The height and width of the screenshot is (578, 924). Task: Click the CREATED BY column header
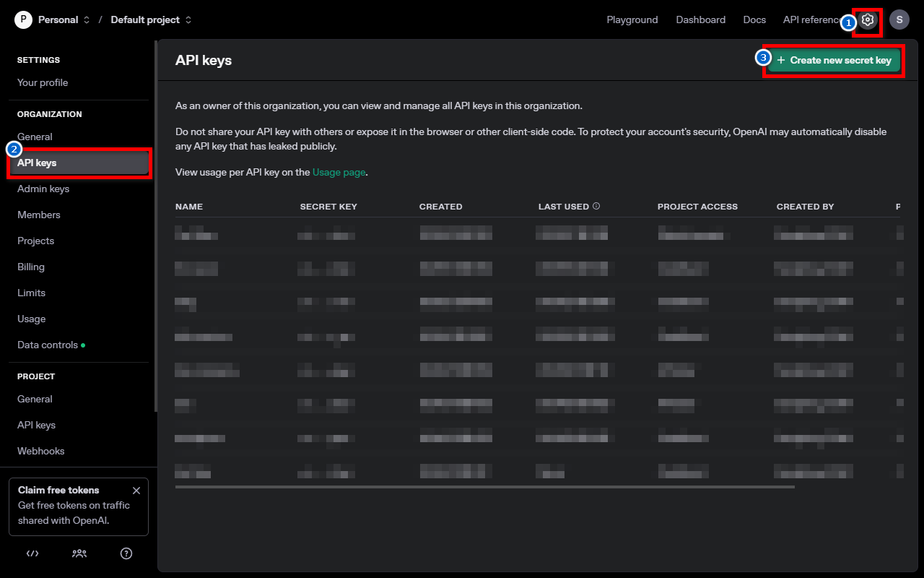(x=805, y=207)
